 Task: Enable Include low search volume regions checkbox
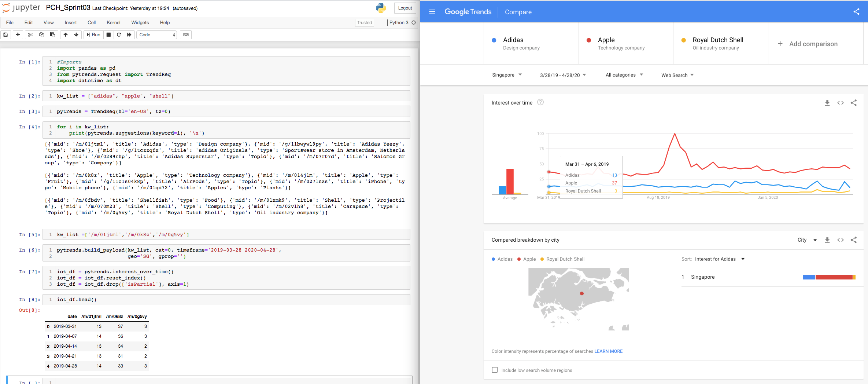click(x=495, y=370)
